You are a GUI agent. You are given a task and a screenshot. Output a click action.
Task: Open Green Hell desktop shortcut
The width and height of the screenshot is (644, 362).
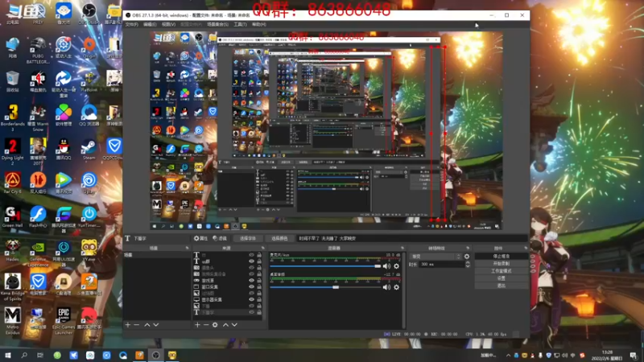pos(12,217)
